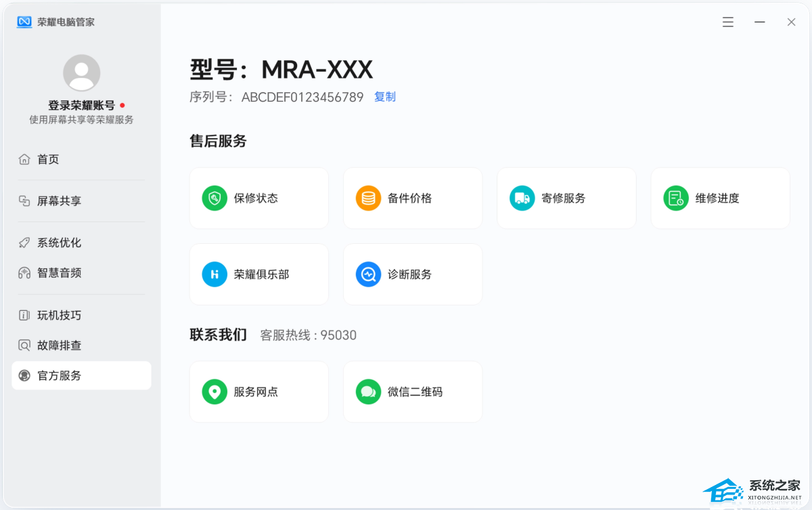Open the WeChat QR code icon
Screen dimensions: 812x510
(369, 391)
